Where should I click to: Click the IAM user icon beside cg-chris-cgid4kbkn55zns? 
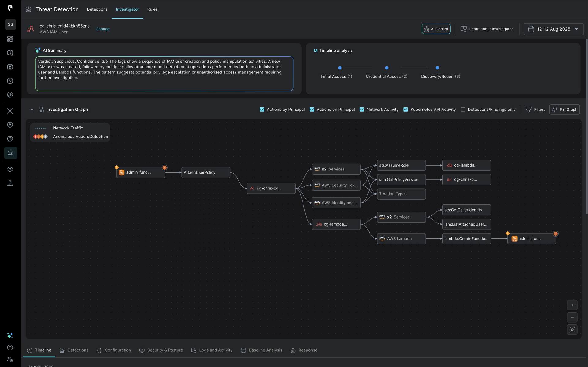31,29
